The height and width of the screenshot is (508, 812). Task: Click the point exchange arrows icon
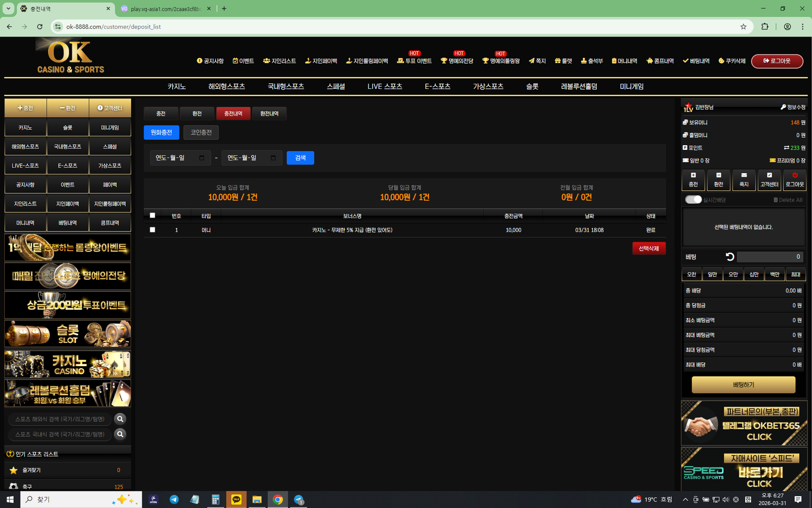786,148
